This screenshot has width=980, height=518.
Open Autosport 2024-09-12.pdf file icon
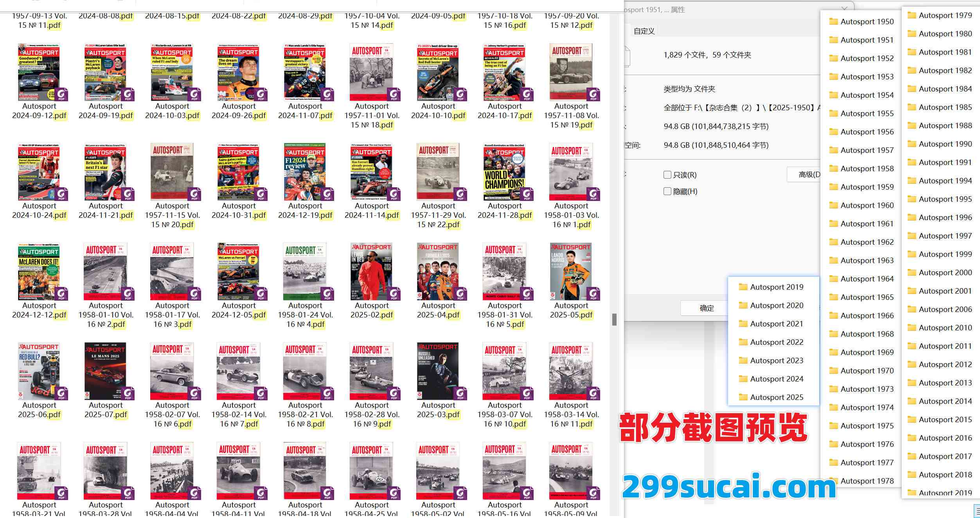(x=39, y=72)
